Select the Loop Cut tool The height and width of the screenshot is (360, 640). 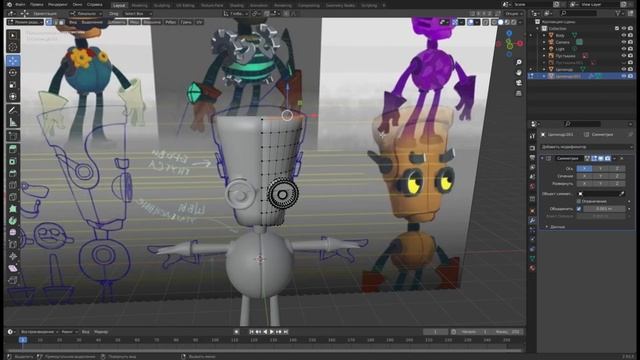tap(13, 185)
